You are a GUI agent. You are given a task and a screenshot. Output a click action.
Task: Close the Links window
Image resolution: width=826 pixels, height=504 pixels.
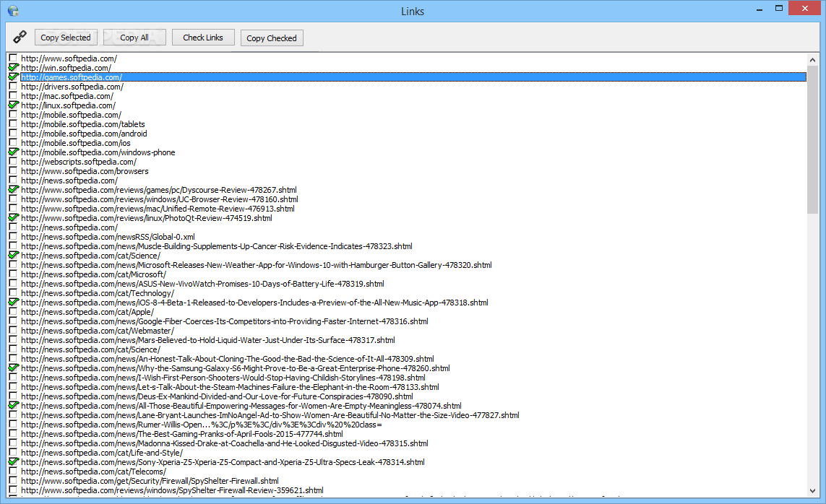(804, 9)
